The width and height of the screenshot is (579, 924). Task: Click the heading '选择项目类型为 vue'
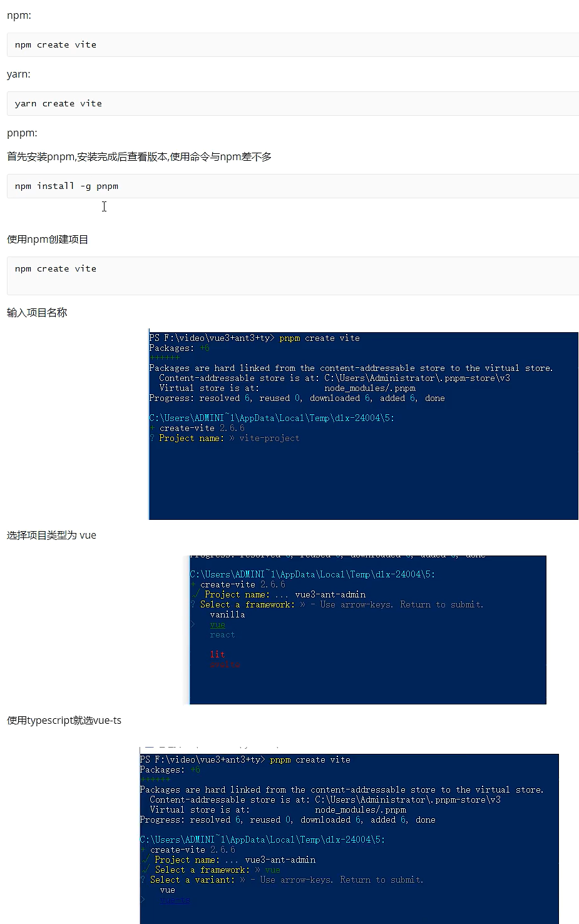[x=51, y=535]
